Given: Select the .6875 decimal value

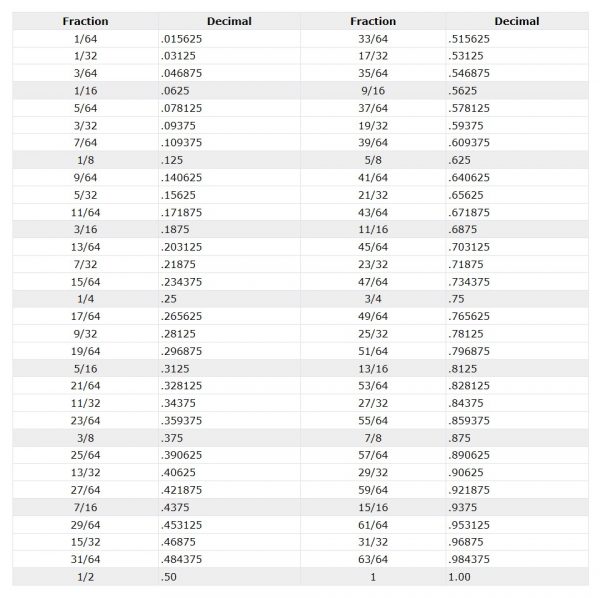Looking at the screenshot, I should [464, 229].
